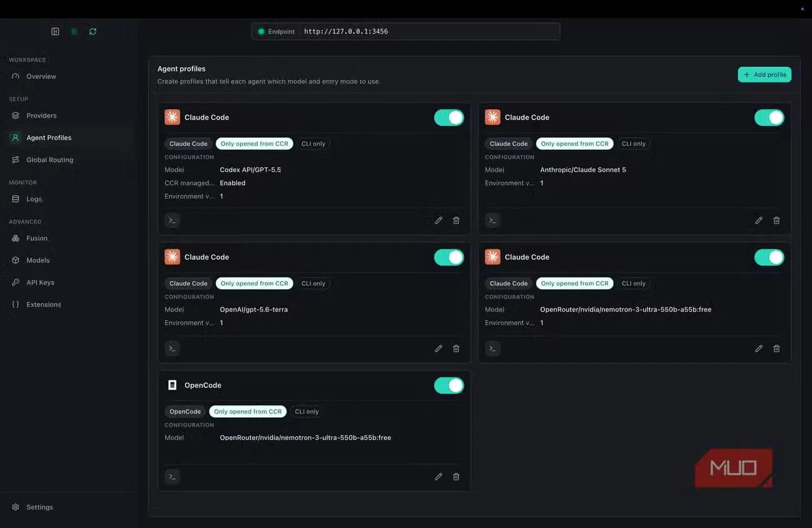Click the OpenCode logo icon
812x528 pixels.
[x=172, y=385]
